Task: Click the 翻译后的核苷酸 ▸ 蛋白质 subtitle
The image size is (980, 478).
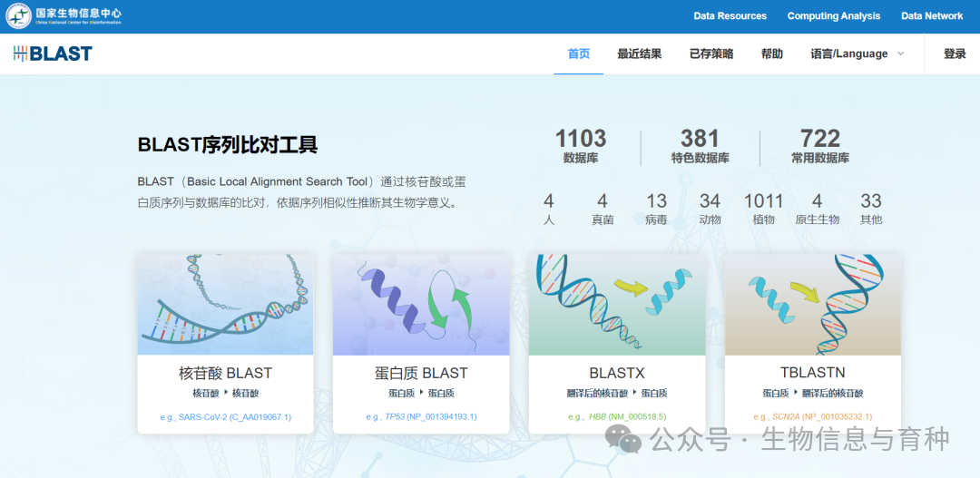Action: (617, 394)
